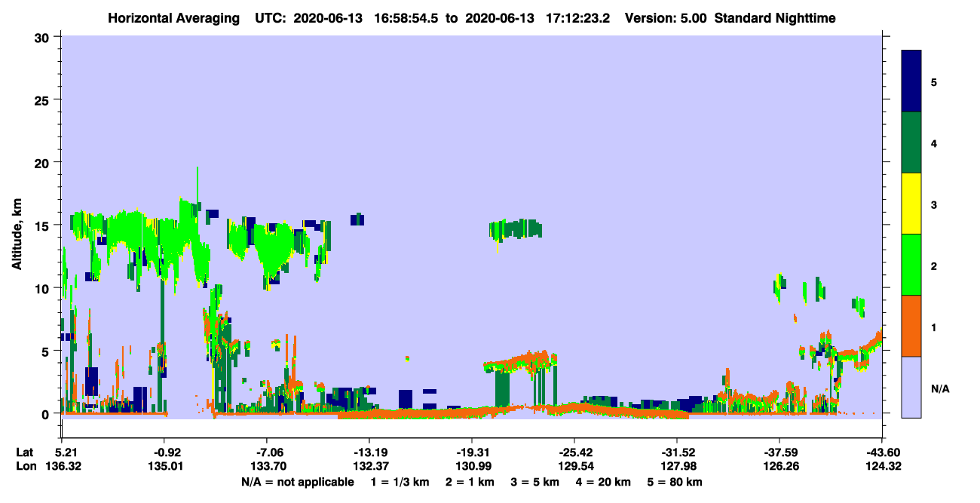This screenshot has width=980, height=503.
Task: Click latitude value -25.42
Action: [x=574, y=452]
